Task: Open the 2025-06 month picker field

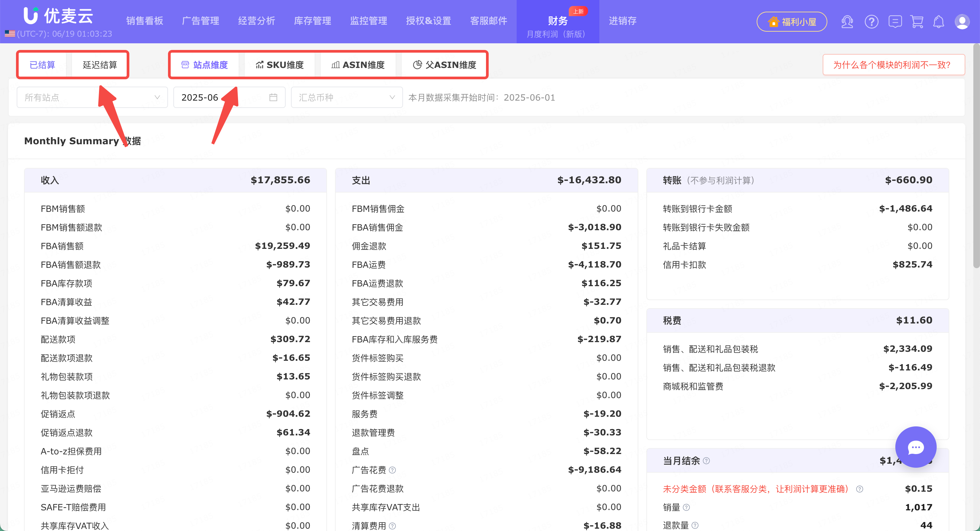Action: tap(229, 97)
